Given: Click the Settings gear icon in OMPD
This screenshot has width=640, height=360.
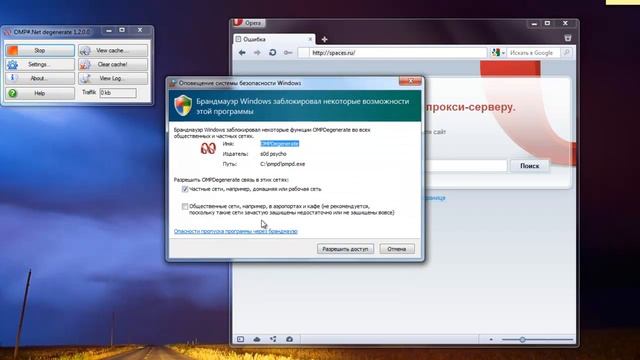Looking at the screenshot, I should pos(13,64).
